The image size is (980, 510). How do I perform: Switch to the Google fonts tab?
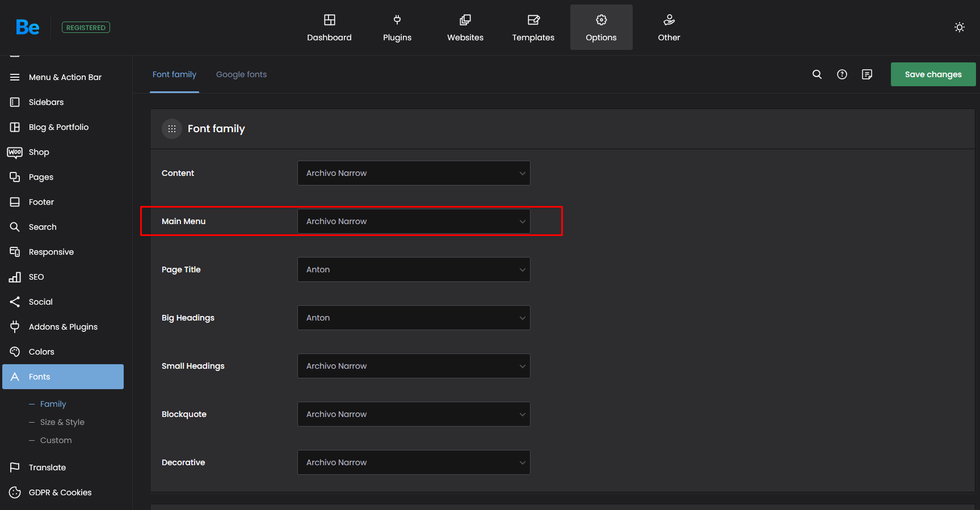click(241, 74)
